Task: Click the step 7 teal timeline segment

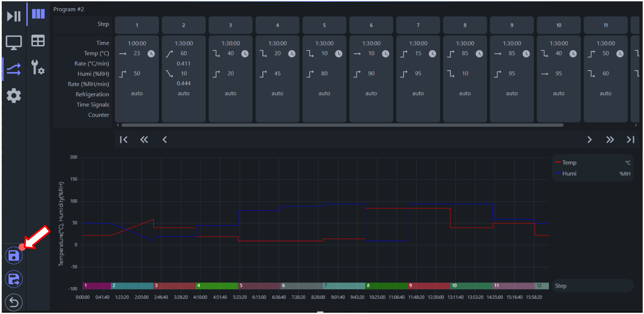Action: [344, 286]
